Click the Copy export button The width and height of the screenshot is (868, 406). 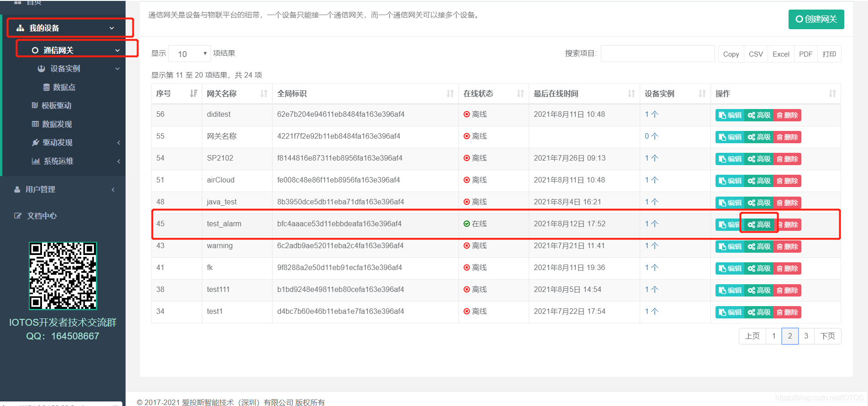click(x=731, y=54)
